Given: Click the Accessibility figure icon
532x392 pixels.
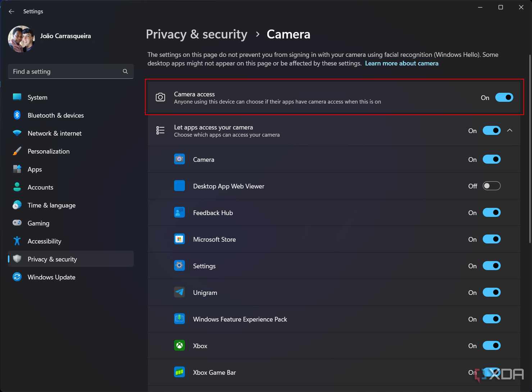Looking at the screenshot, I should point(17,241).
